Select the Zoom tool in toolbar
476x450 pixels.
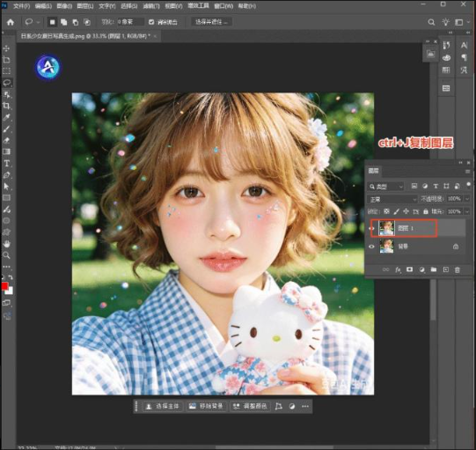pyautogui.click(x=6, y=255)
